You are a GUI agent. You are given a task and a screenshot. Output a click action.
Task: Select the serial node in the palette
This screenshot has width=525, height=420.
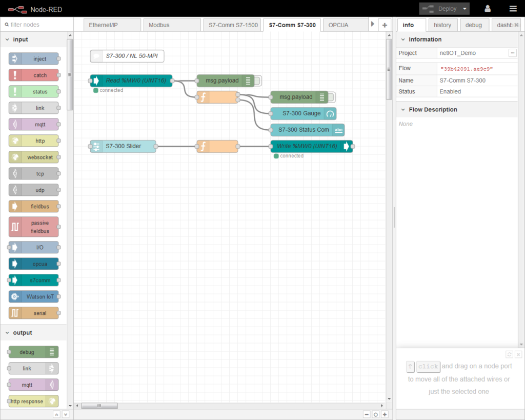click(x=34, y=313)
